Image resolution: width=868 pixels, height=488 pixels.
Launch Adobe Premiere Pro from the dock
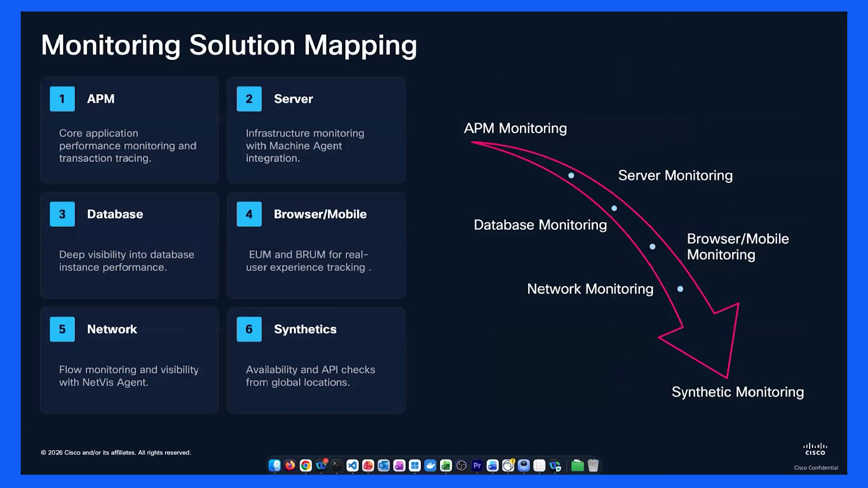[x=477, y=465]
